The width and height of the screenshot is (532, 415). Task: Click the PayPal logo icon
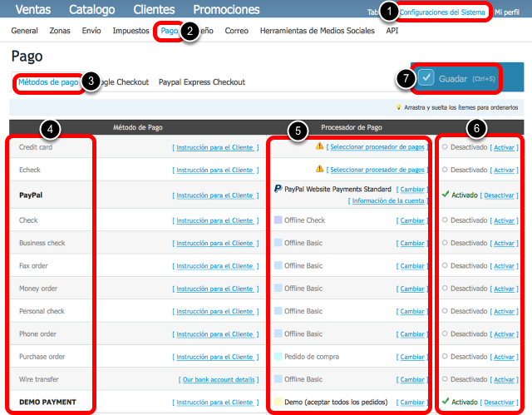[x=278, y=189]
